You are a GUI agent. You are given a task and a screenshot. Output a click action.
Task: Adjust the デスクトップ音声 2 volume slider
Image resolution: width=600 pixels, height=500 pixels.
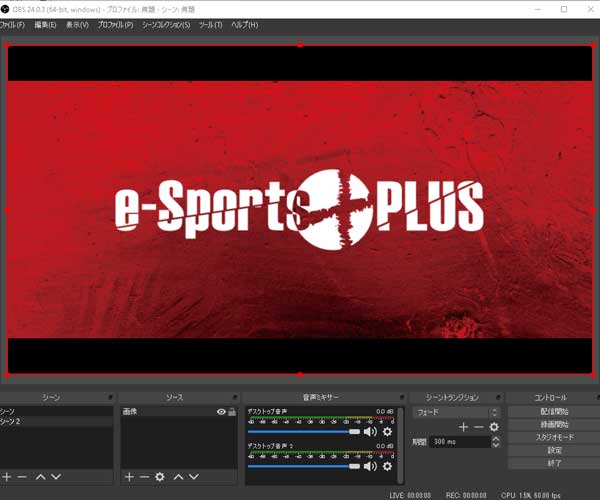click(x=304, y=466)
